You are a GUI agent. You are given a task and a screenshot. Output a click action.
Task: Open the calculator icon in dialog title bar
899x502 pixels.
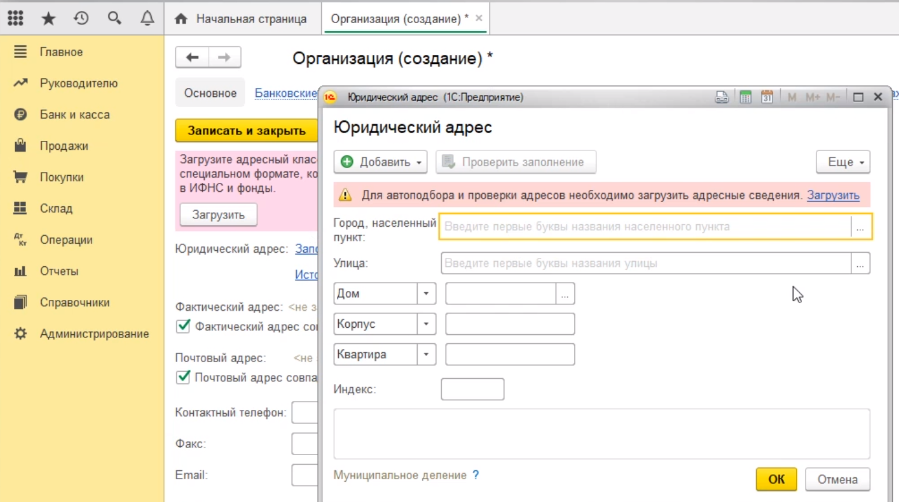(x=744, y=97)
